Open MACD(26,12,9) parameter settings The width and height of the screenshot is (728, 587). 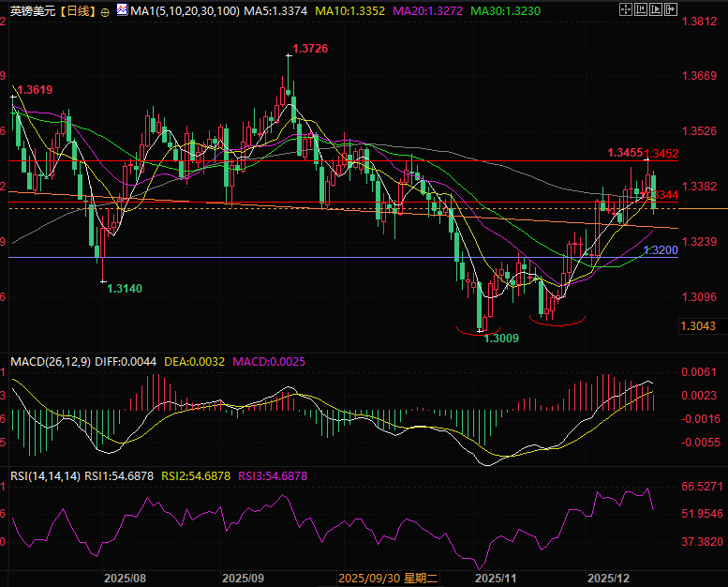point(47,361)
